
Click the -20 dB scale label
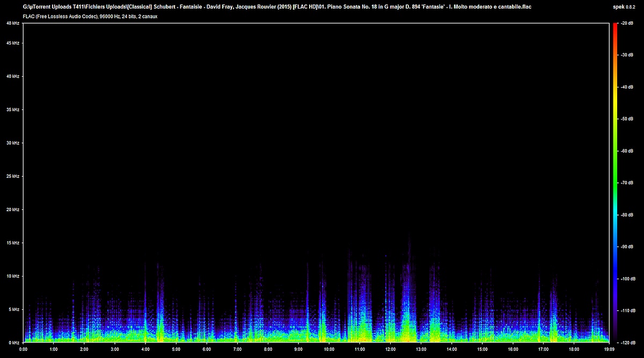pos(627,24)
